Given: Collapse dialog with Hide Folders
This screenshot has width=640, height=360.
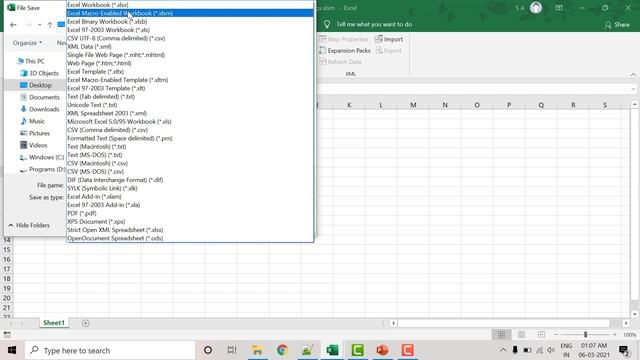Looking at the screenshot, I should [x=29, y=225].
